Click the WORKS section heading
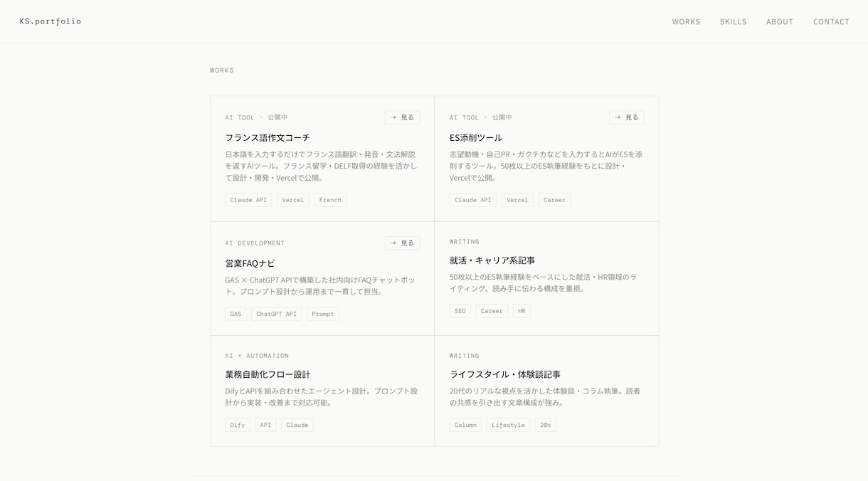 (x=222, y=70)
